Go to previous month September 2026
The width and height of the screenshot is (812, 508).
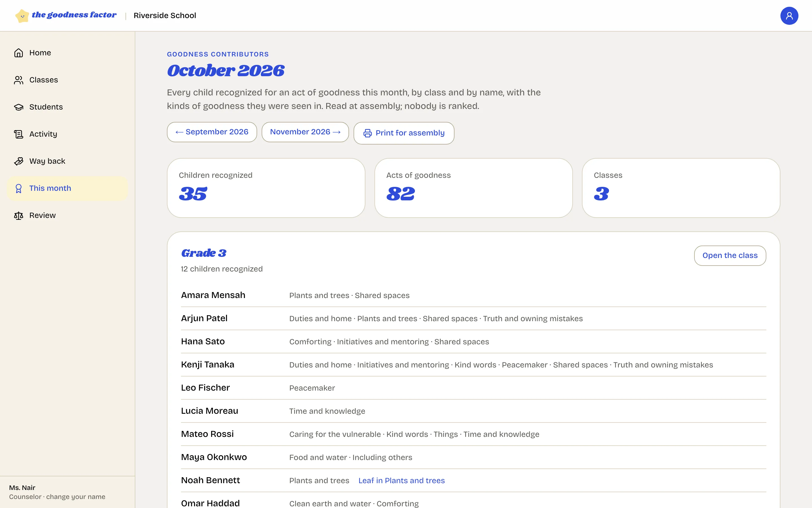coord(212,132)
